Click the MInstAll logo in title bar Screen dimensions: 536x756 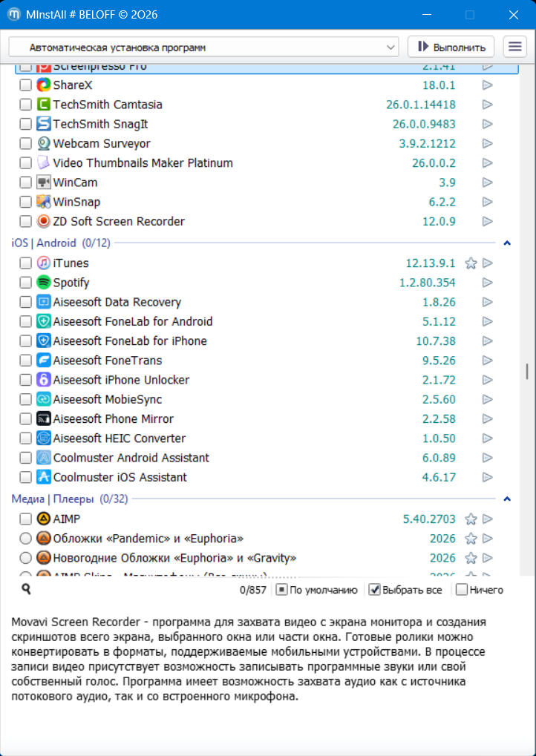pyautogui.click(x=14, y=14)
